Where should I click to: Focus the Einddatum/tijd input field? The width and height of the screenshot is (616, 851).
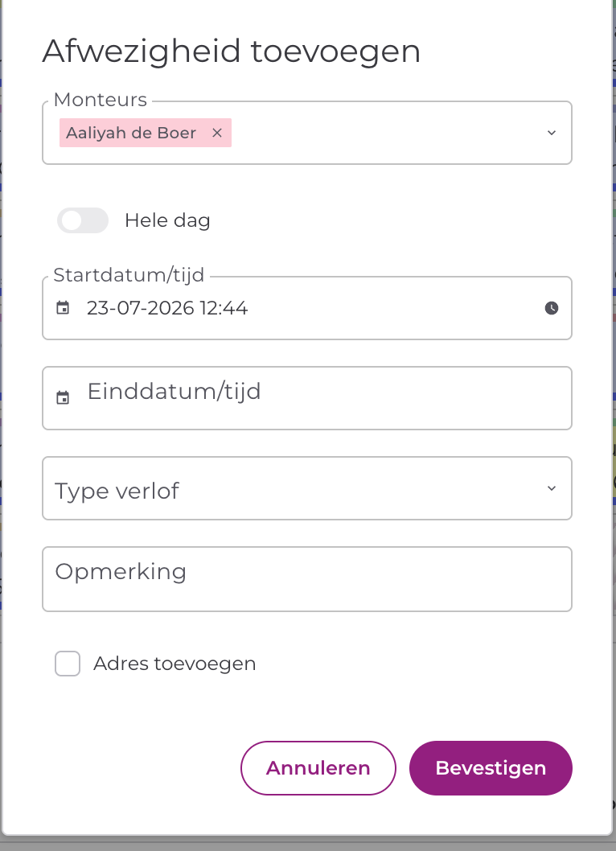(307, 398)
